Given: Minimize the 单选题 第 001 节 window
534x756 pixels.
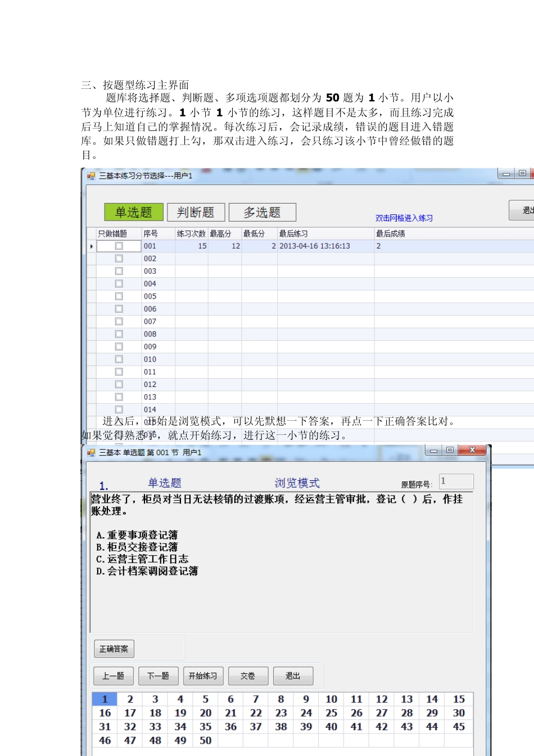Looking at the screenshot, I should coord(433,450).
